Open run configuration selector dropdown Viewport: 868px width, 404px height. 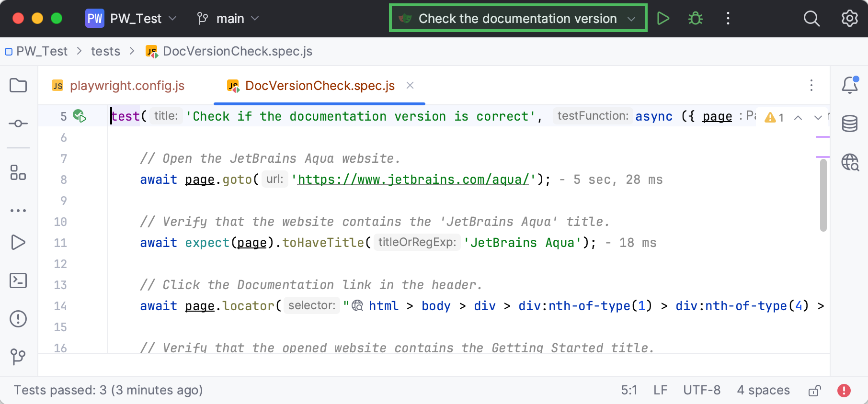tap(518, 18)
